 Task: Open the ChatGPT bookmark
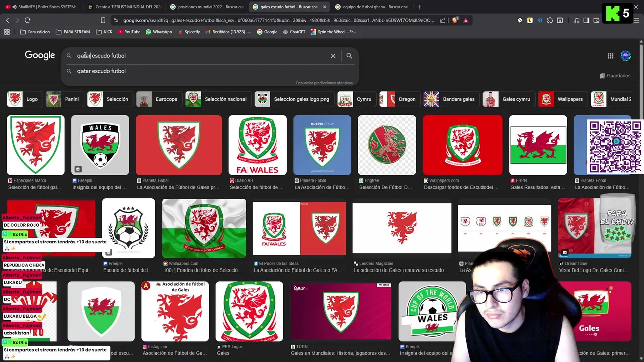294,32
